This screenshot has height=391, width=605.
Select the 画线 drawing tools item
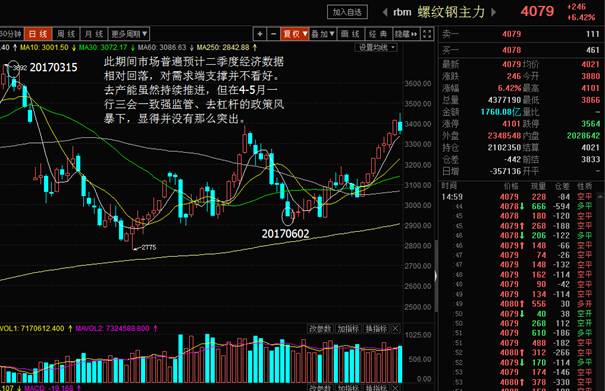tap(350, 34)
